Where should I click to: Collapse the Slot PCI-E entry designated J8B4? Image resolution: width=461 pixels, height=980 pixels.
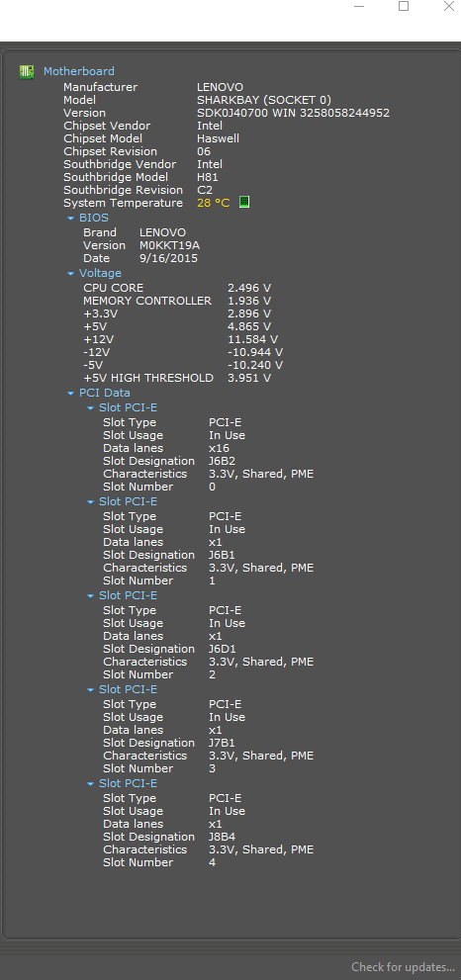point(91,784)
